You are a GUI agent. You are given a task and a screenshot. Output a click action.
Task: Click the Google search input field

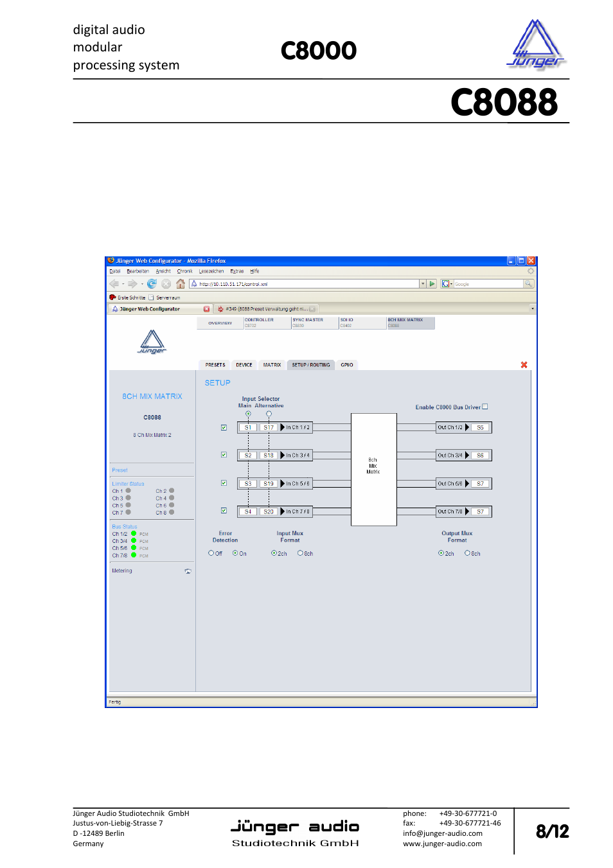tap(488, 283)
